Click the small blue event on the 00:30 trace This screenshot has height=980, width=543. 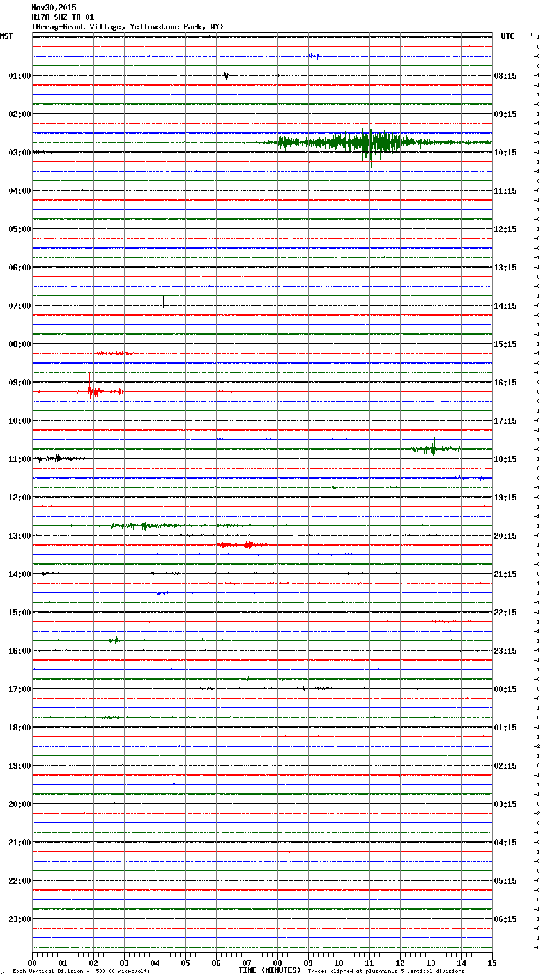(x=314, y=56)
